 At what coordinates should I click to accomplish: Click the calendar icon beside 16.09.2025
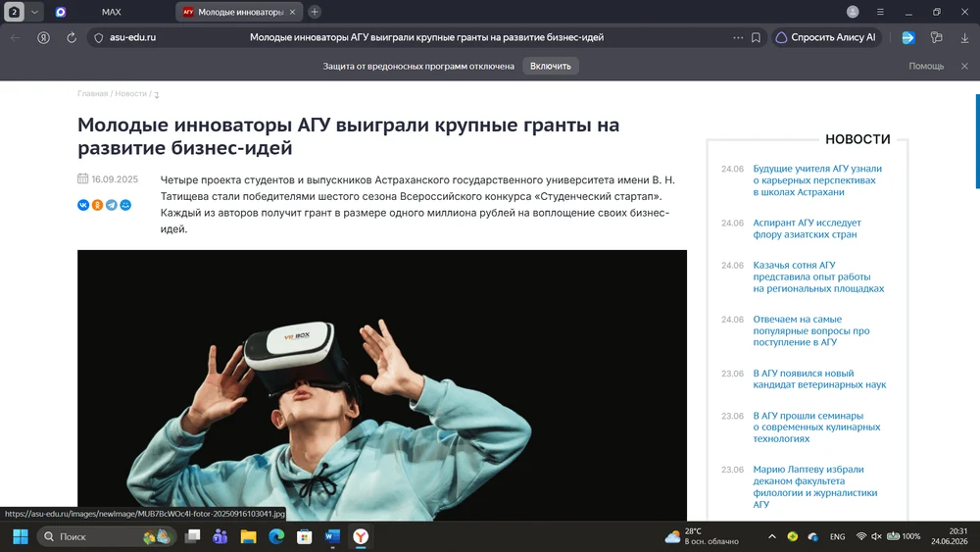tap(82, 178)
